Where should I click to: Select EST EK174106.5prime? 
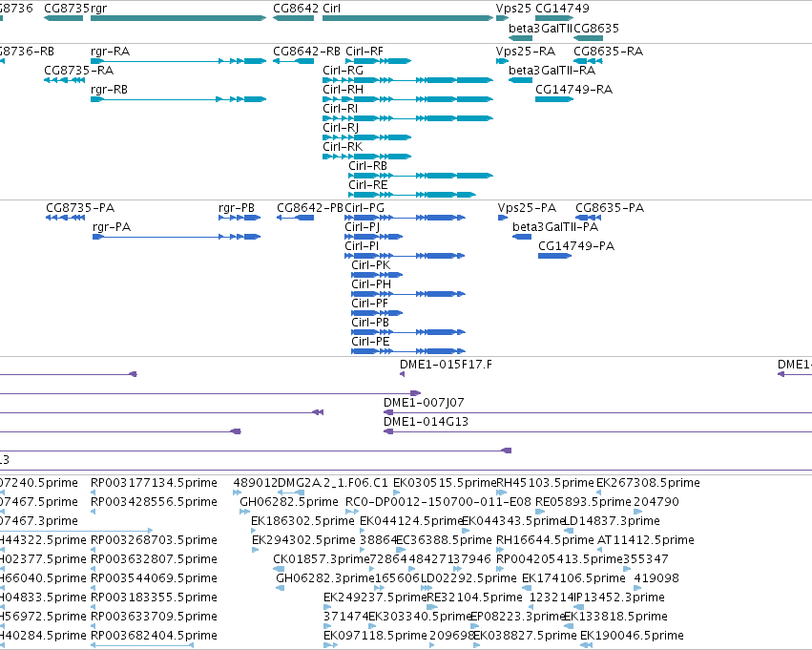tap(527, 588)
